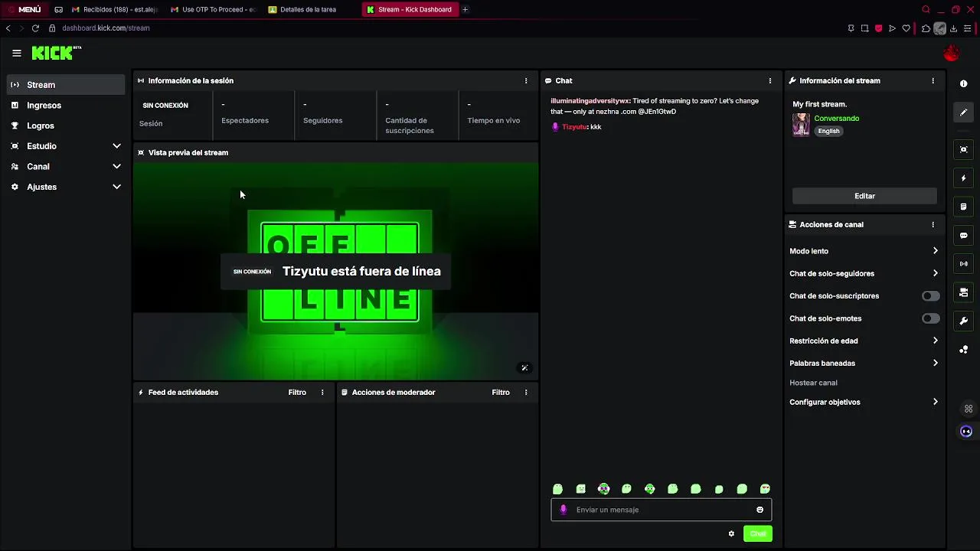Select the first green blob emote

pos(557,489)
